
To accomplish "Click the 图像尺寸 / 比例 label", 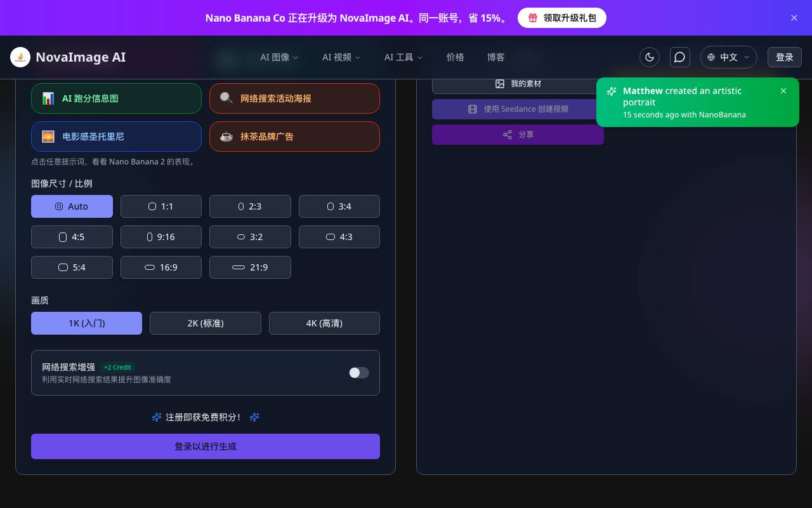I will pos(62,184).
